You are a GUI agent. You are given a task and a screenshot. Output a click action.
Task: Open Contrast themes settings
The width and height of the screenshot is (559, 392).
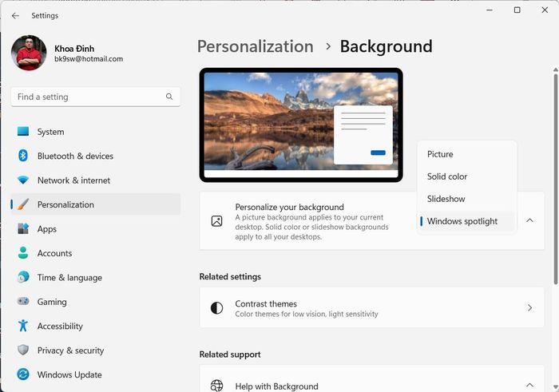[371, 308]
